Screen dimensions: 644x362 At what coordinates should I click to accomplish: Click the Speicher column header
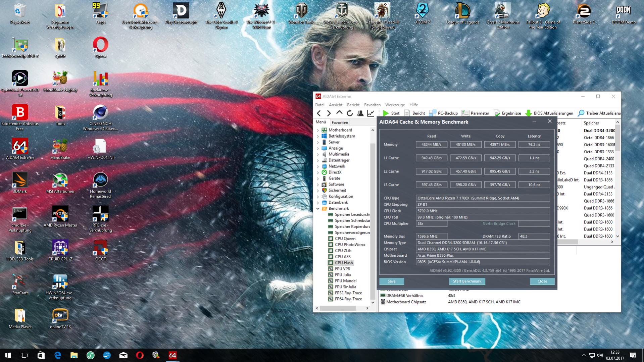click(599, 123)
